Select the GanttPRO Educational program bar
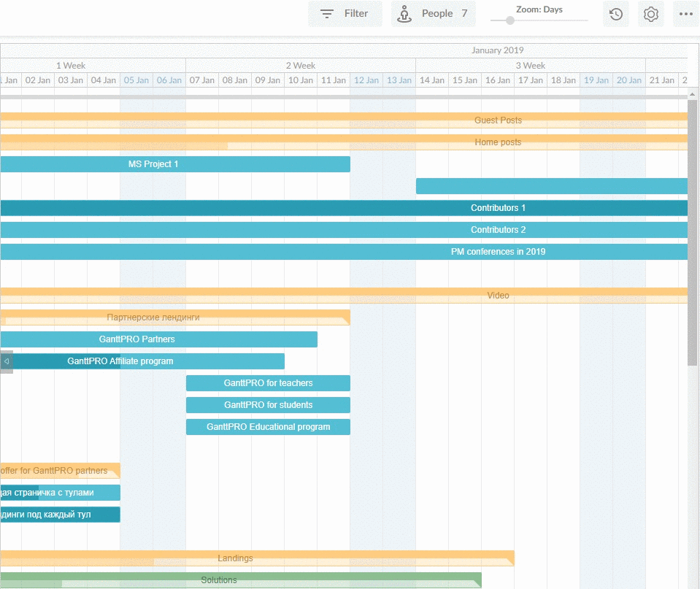 click(x=268, y=427)
